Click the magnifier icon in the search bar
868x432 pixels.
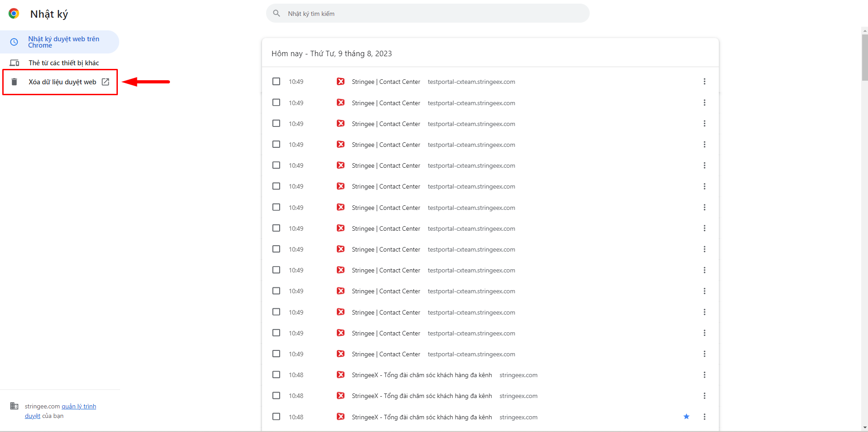click(276, 14)
